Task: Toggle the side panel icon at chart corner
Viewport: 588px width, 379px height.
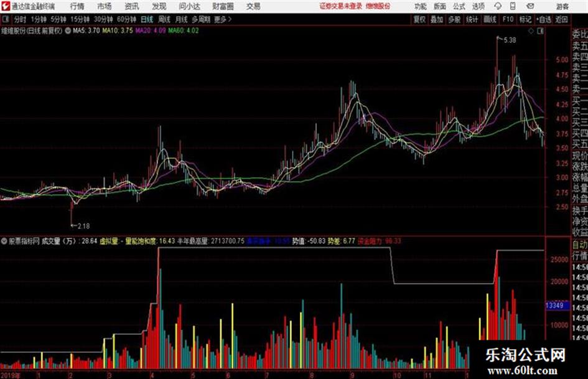Action: pyautogui.click(x=540, y=31)
